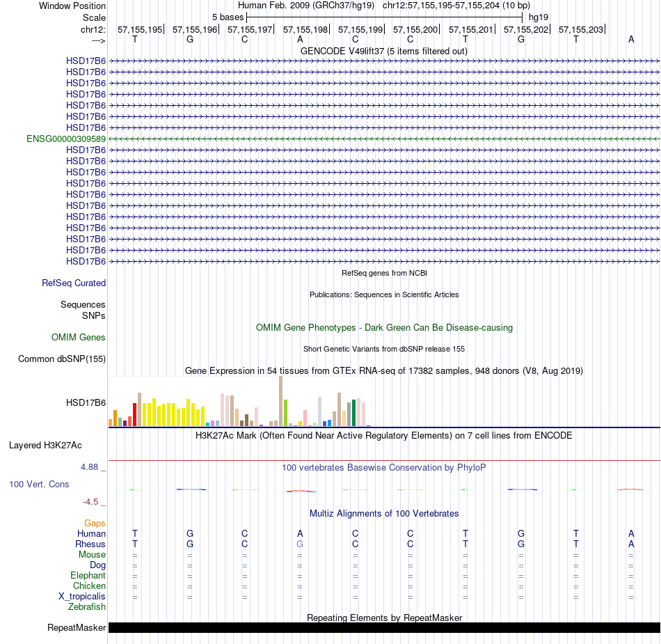Image resolution: width=661 pixels, height=644 pixels.
Task: Click the OMIM Gene Phenotypes green title
Action: (x=384, y=327)
